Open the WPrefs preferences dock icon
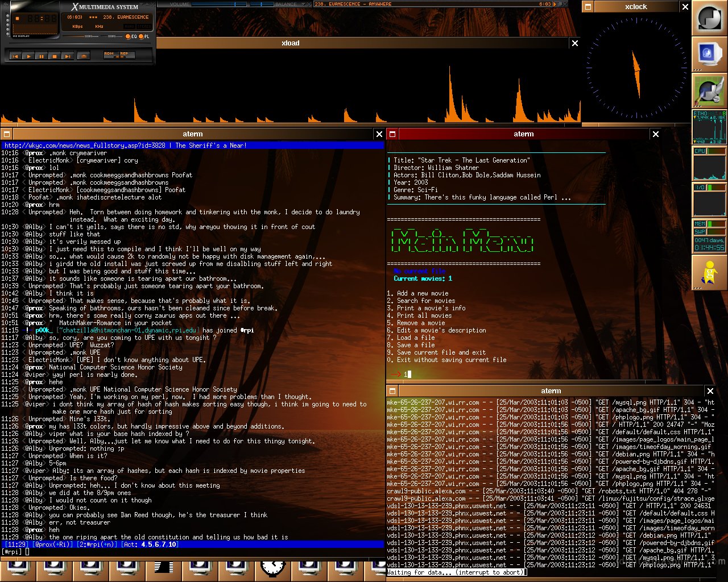 (709, 91)
